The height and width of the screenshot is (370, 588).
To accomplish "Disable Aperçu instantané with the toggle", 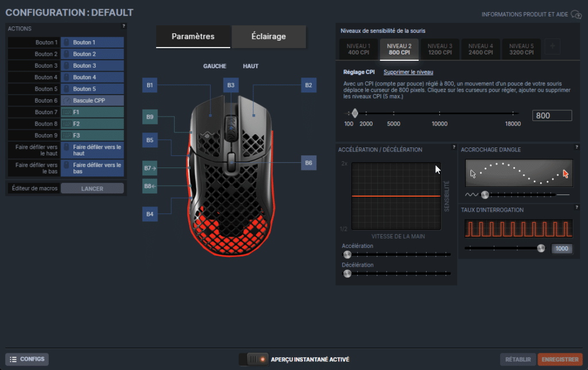I will tap(253, 359).
